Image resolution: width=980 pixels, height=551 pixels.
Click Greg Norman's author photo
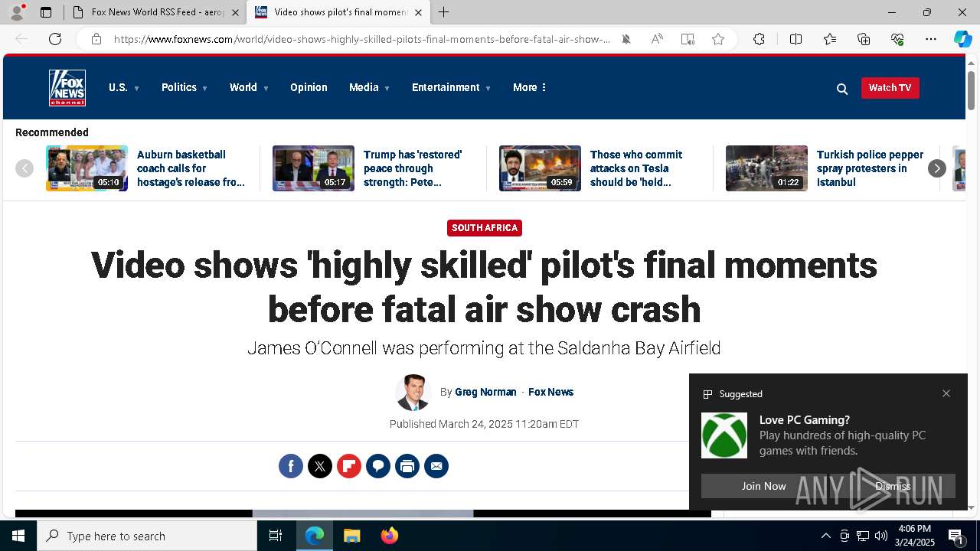(x=413, y=393)
